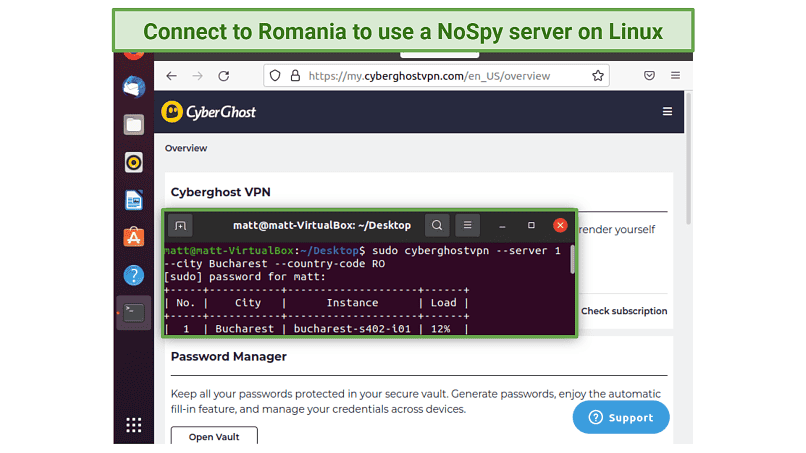Screen dimensions: 806x453
Task: Click the terminal title matt@matt-VirtualBox
Action: (x=322, y=226)
